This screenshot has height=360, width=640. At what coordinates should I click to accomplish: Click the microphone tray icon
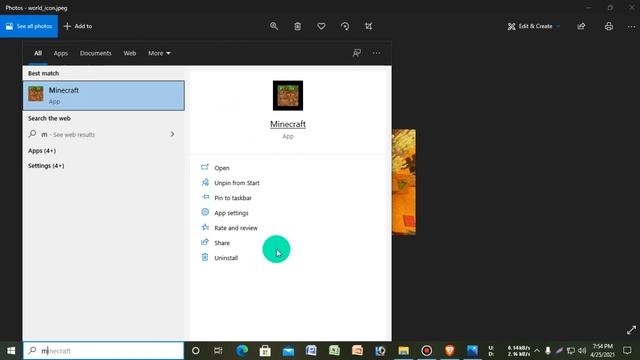548,351
